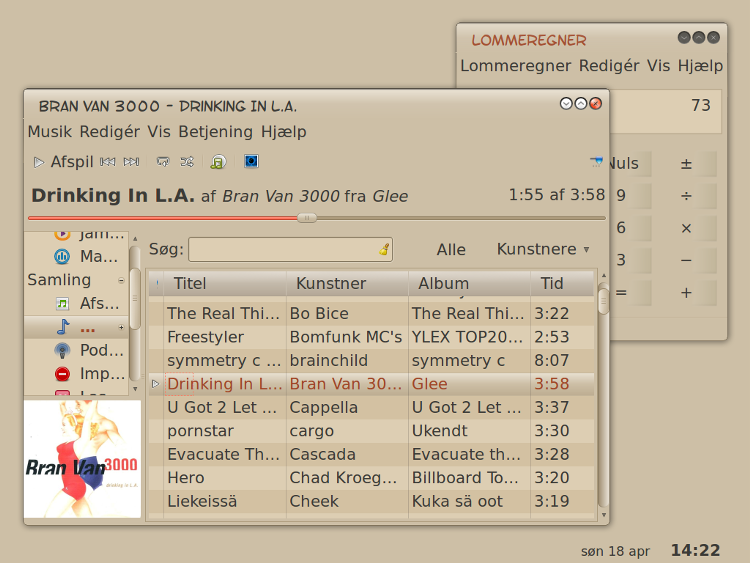Open the toolbar overflow arrow

[x=596, y=162]
